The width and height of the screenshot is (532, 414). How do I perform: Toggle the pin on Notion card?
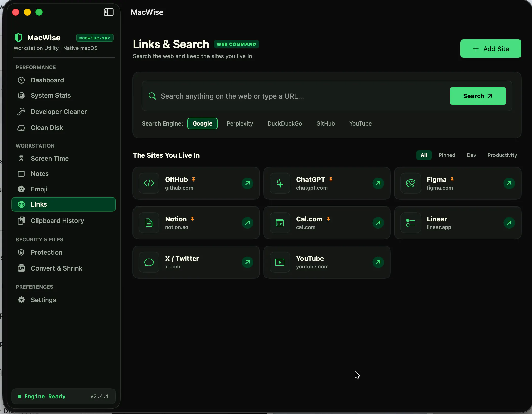coord(192,219)
